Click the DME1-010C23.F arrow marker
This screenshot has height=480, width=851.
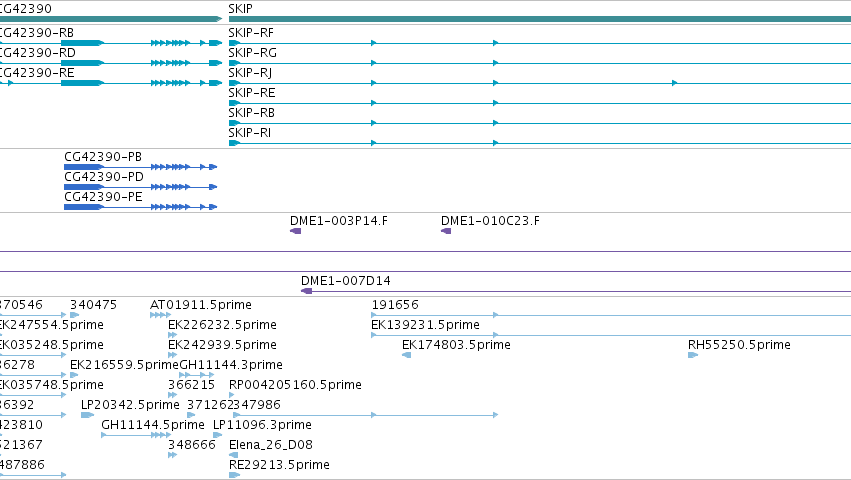pos(446,231)
